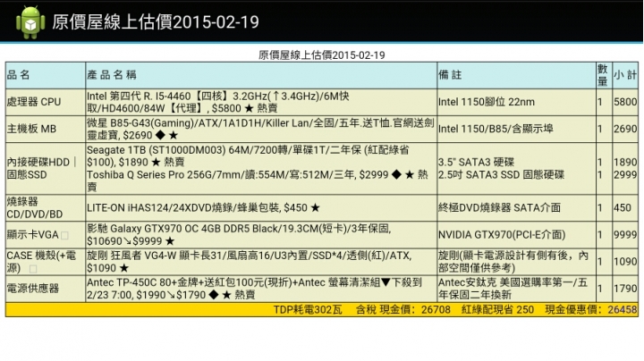This screenshot has width=644, height=361.
Task: Click the 處理器 CPU row label
Action: [x=34, y=102]
